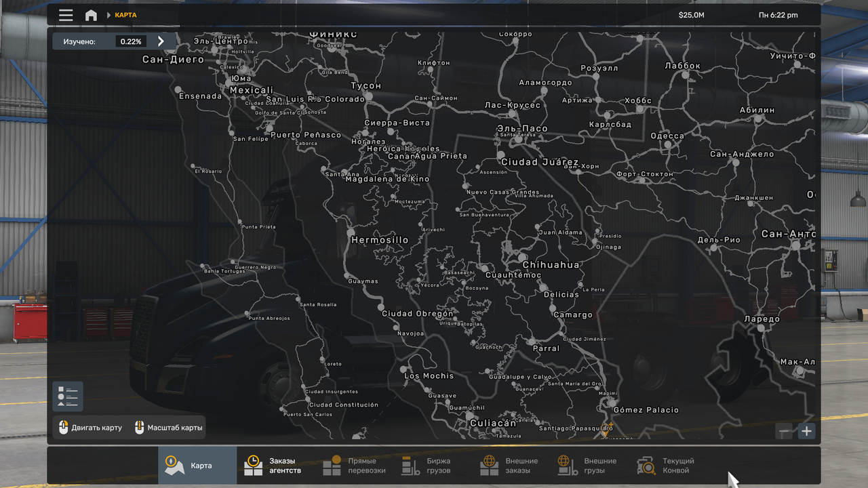
Task: Select Сан-Диего city label
Action: coord(173,60)
